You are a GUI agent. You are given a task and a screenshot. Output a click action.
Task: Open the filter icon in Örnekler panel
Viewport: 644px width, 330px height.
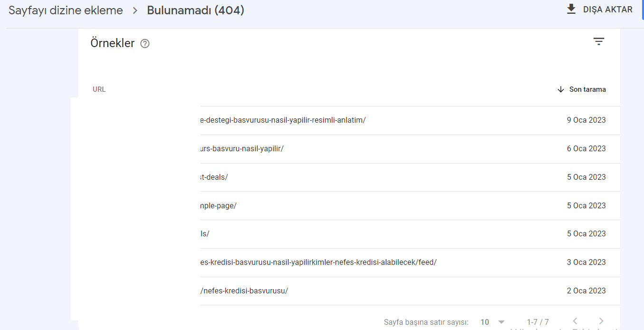pos(599,41)
